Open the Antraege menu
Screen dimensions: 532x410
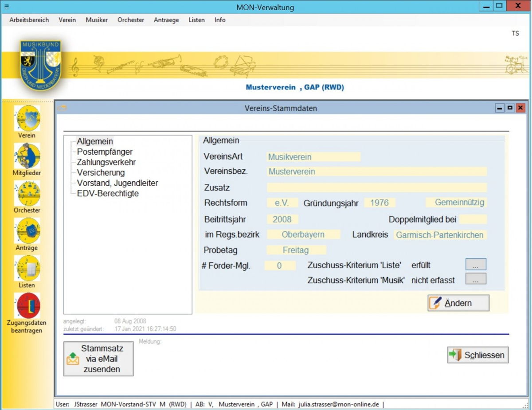[166, 20]
